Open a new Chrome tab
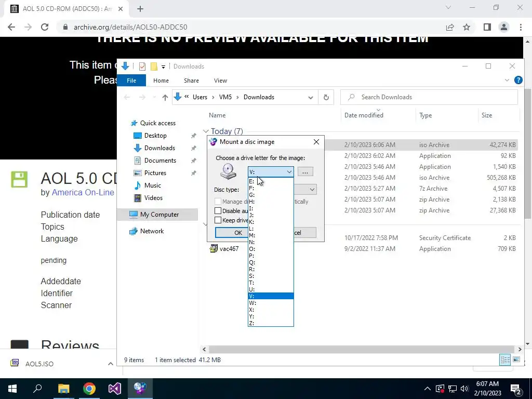 140,9
